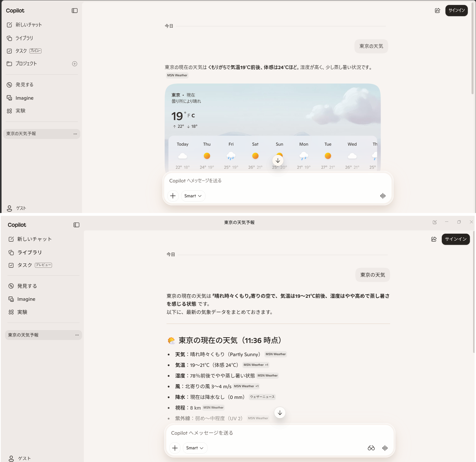The image size is (476, 462).
Task: Select the Thu forecast next to Today
Action: pyautogui.click(x=207, y=156)
